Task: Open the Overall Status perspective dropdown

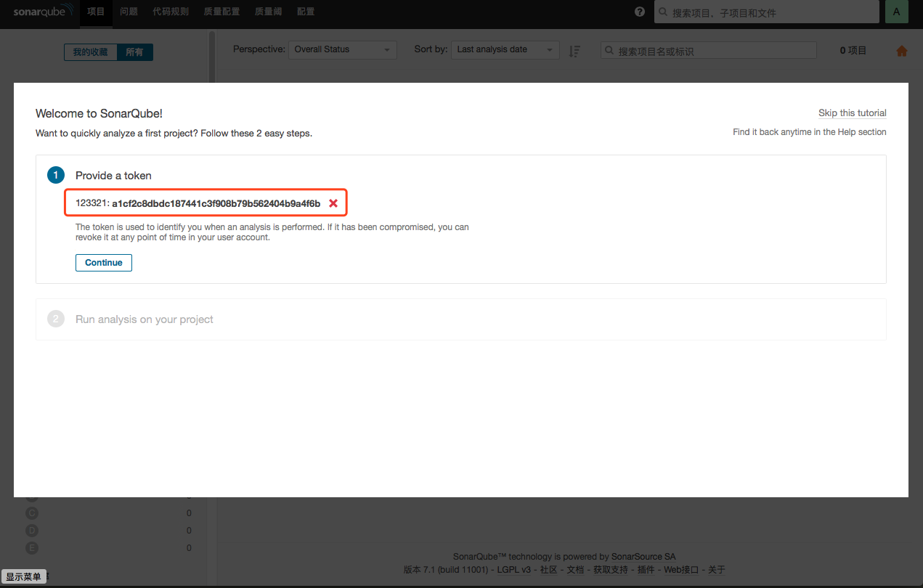Action: [343, 49]
